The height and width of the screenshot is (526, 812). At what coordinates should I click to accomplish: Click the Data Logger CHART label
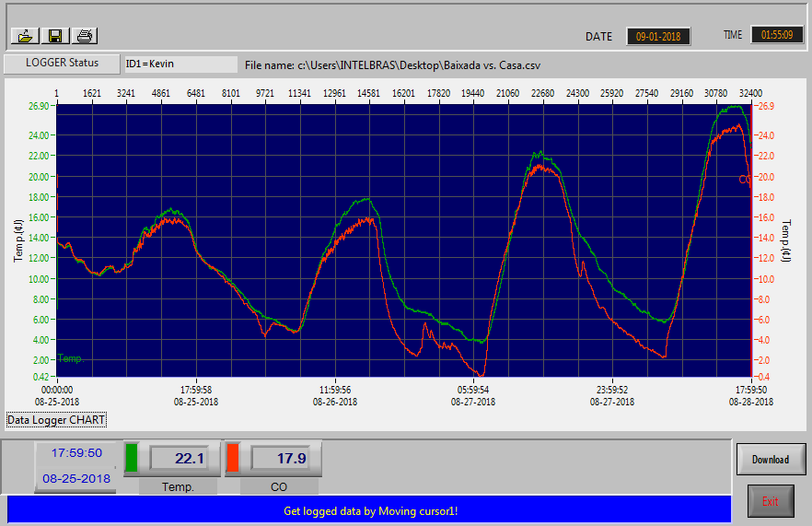tap(56, 420)
